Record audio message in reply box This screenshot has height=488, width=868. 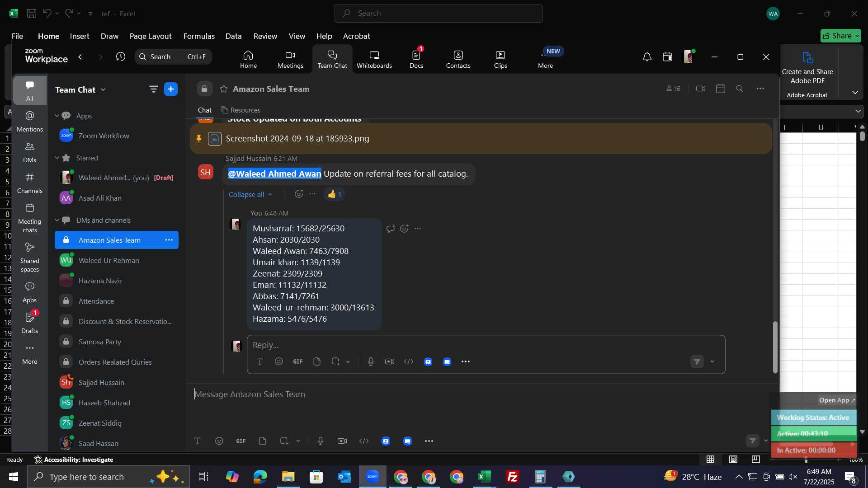pos(371,362)
